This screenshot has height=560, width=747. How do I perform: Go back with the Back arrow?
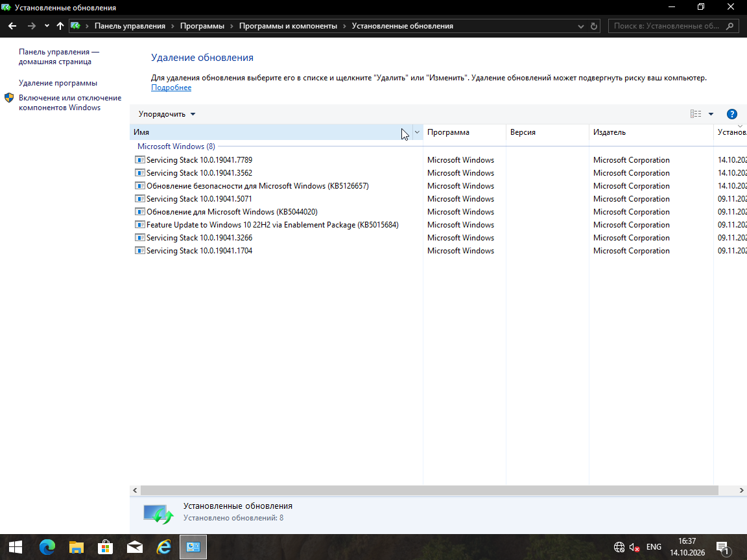12,26
